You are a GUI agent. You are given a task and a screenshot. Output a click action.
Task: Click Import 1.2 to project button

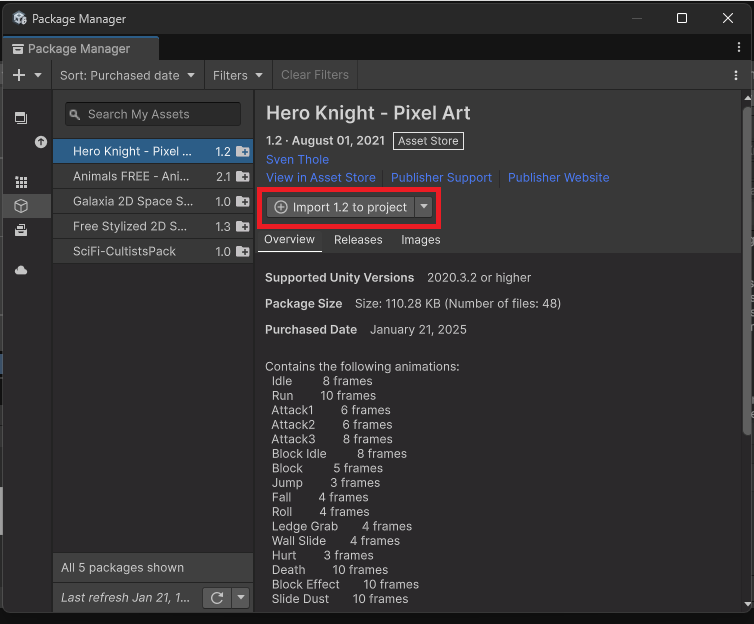click(340, 207)
